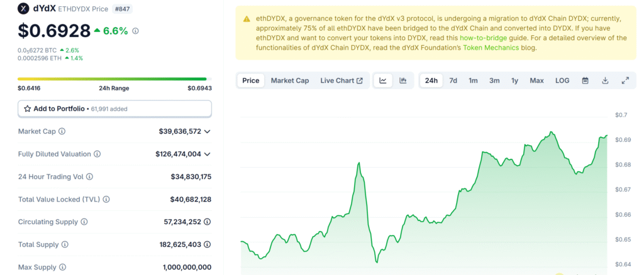Select the Price chart tab
This screenshot has width=644, height=275.
point(250,81)
